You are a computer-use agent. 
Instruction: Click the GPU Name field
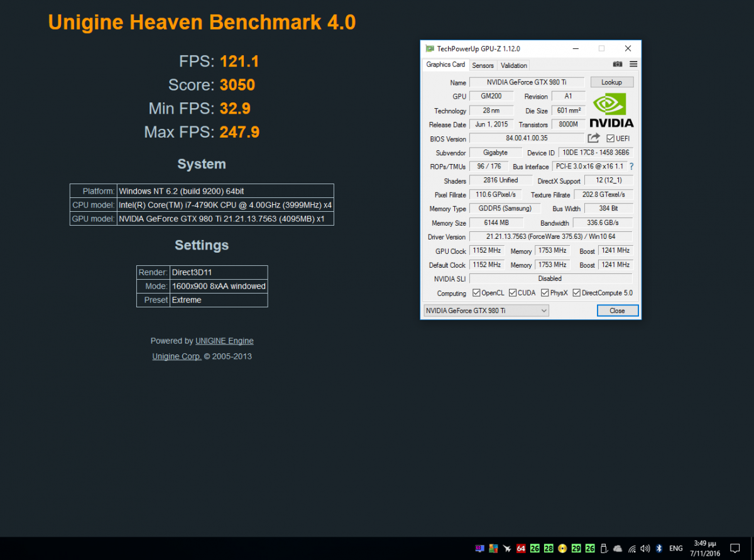527,82
